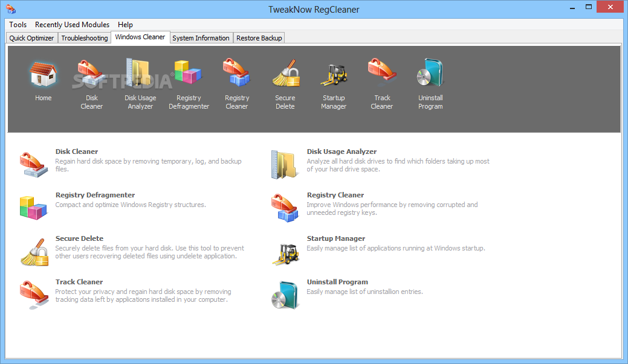Click "Regain hard disk space by removing temporary" description

(148, 165)
